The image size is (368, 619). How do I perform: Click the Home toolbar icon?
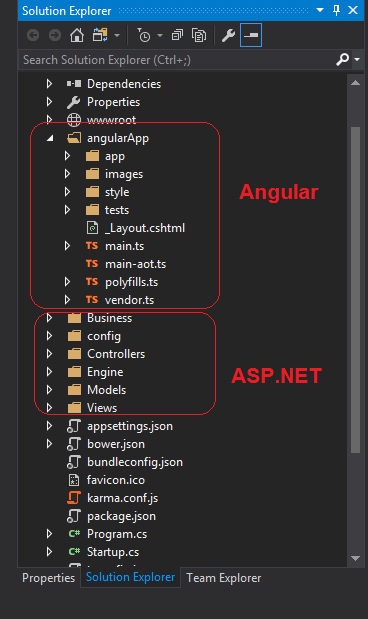pyautogui.click(x=77, y=36)
